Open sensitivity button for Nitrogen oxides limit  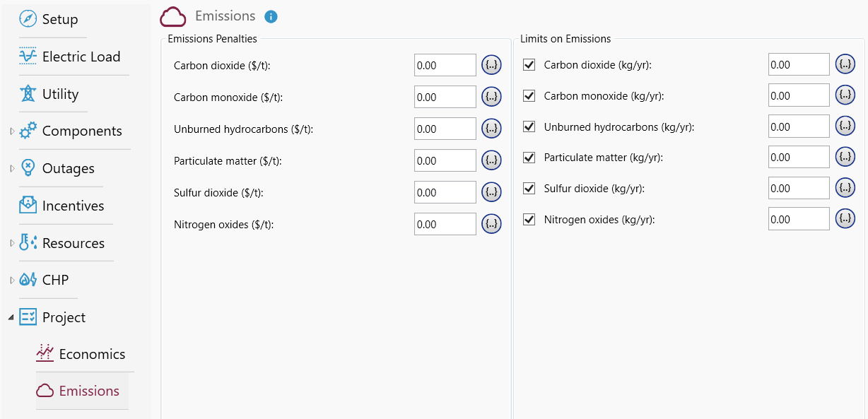pyautogui.click(x=845, y=219)
